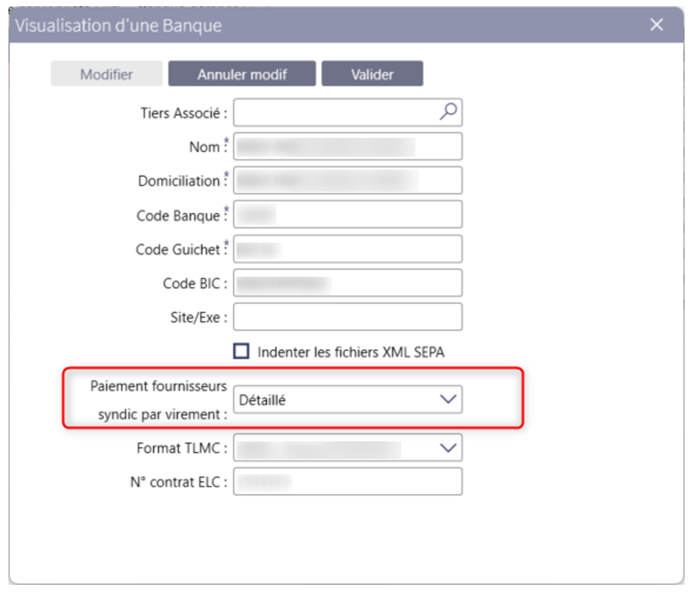The width and height of the screenshot is (700, 604).
Task: Click the Code Banque field
Action: coord(348,214)
